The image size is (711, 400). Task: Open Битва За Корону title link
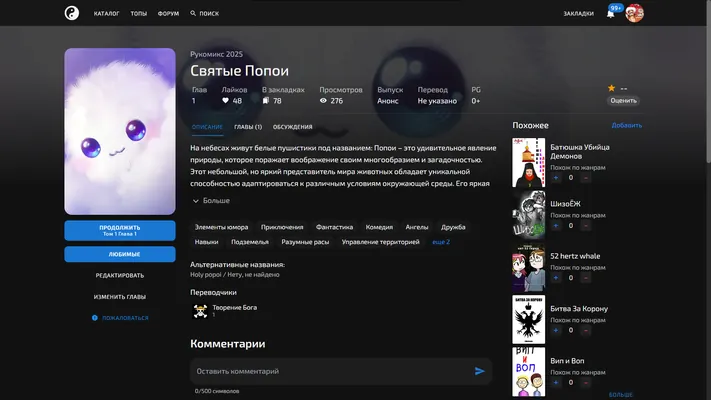coord(579,308)
